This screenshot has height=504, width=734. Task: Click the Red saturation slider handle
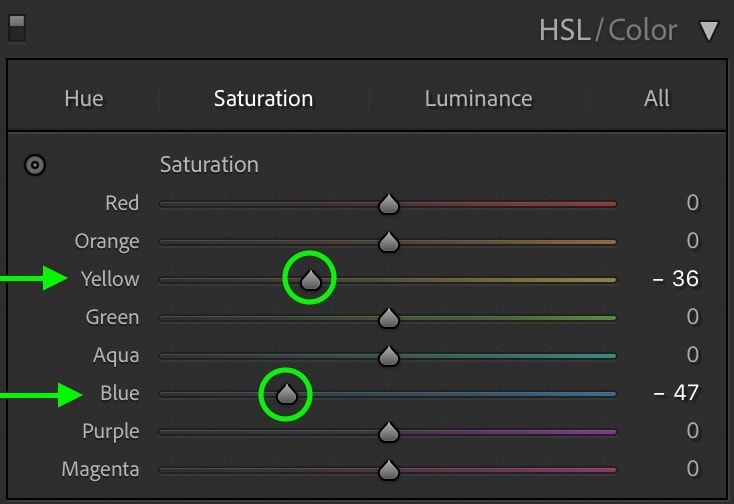(x=389, y=204)
